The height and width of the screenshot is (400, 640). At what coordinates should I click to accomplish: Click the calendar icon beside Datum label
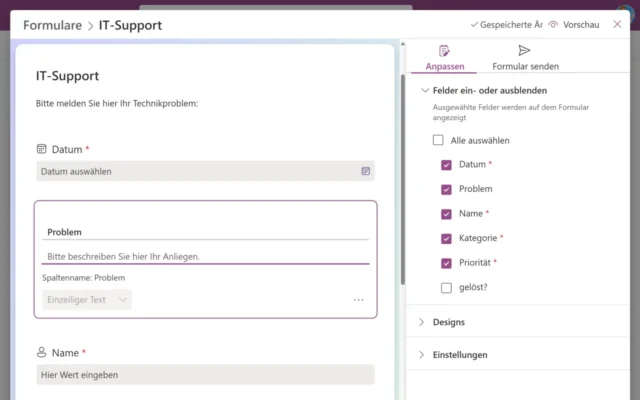click(42, 149)
